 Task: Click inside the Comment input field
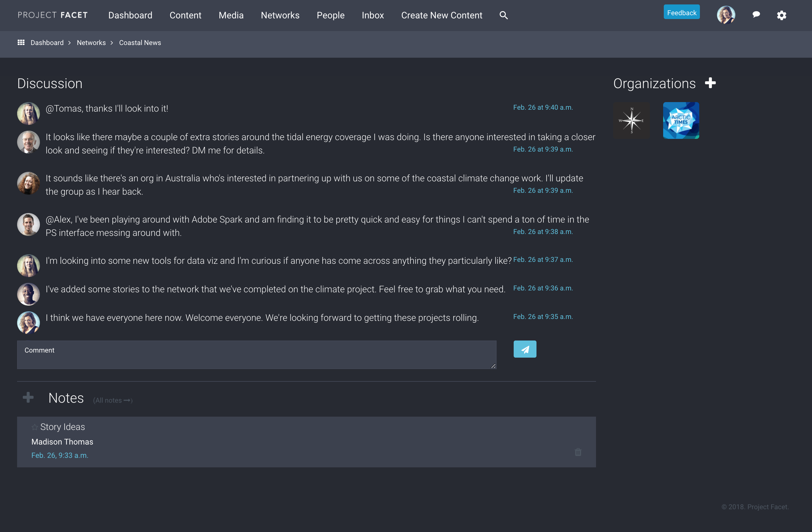coord(257,354)
